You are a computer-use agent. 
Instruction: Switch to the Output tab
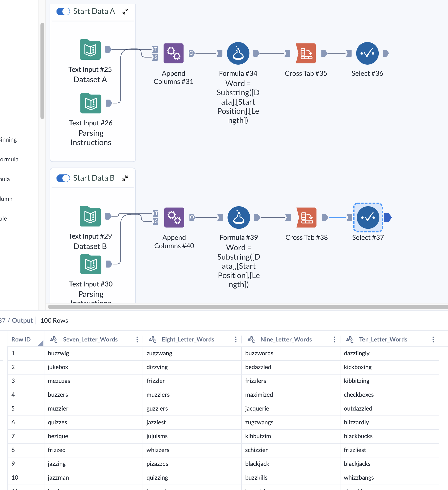tap(22, 320)
